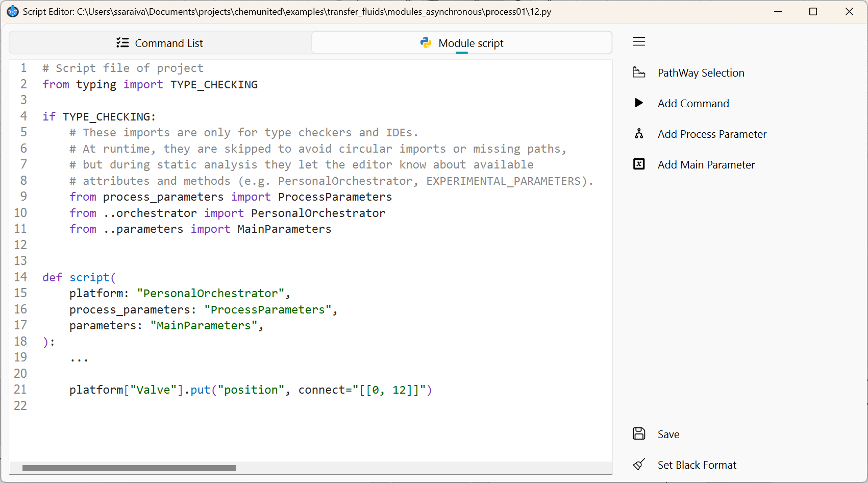
Task: Click the Add Command play icon
Action: tap(639, 103)
